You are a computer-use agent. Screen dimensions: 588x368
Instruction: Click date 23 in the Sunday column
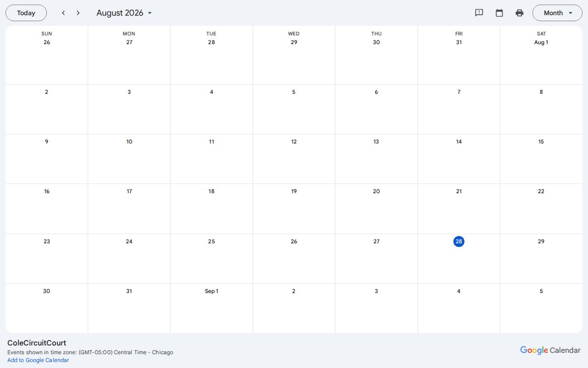click(x=47, y=241)
